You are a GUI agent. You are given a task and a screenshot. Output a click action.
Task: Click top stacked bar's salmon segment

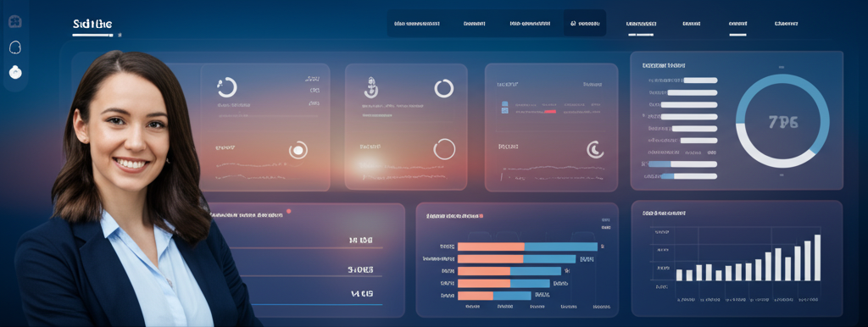(x=491, y=247)
